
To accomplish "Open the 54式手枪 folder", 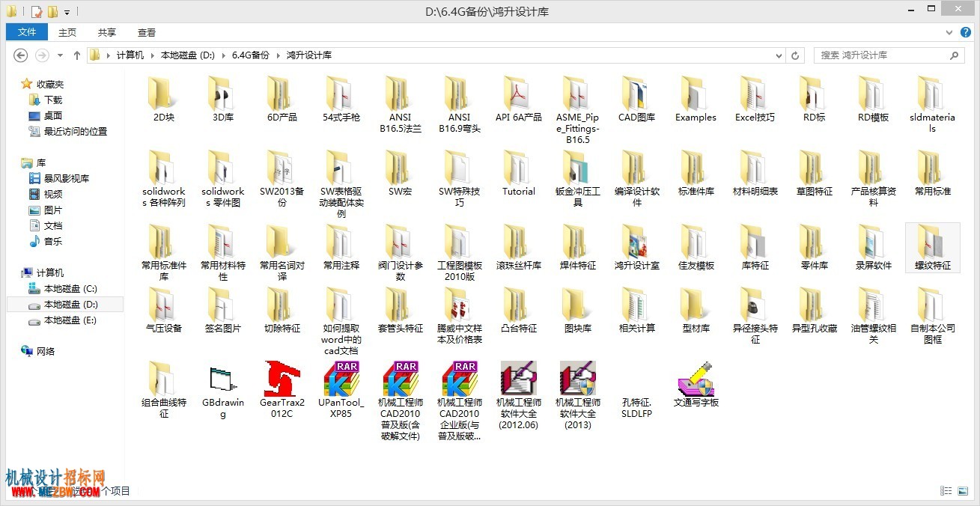I will pyautogui.click(x=341, y=94).
